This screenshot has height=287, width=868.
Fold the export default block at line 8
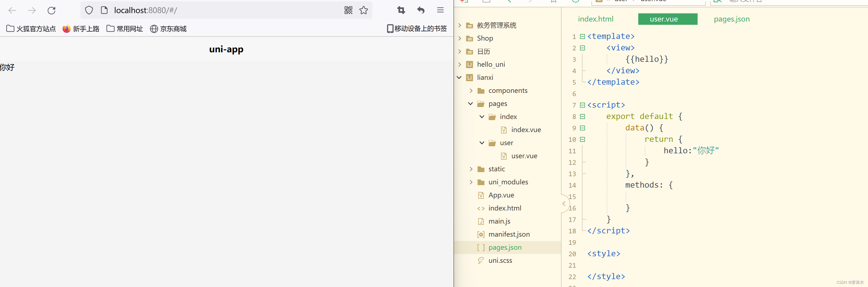tap(582, 117)
